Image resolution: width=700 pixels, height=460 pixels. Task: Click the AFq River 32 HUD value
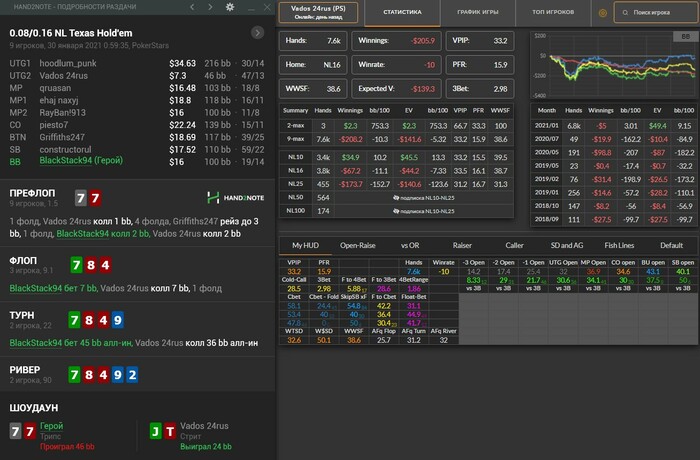coord(443,340)
